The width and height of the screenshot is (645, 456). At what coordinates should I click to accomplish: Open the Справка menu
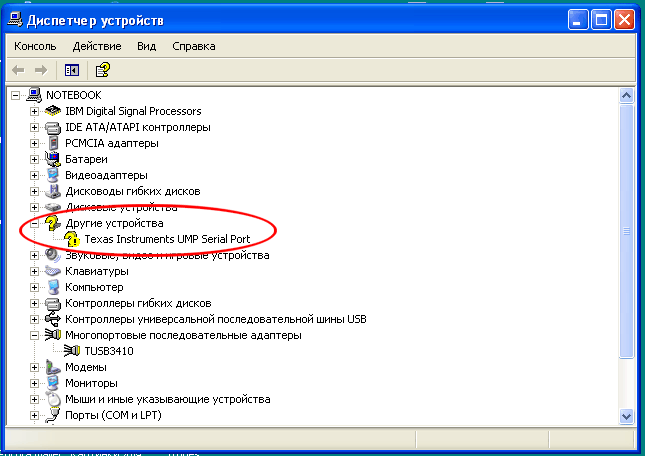click(x=194, y=46)
